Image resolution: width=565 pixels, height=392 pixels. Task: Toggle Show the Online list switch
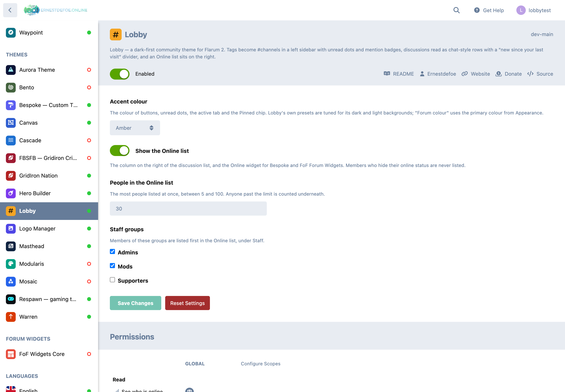[120, 151]
